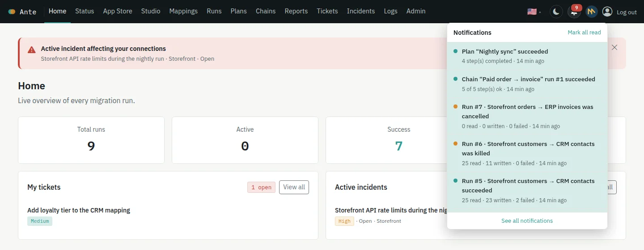Click the Medium priority tag
The image size is (644, 250).
point(40,221)
